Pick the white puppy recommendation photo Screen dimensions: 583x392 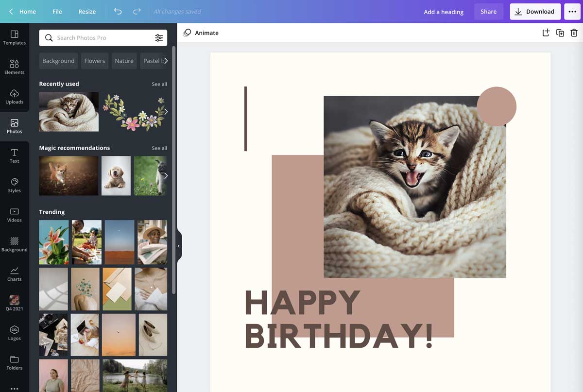(x=116, y=176)
